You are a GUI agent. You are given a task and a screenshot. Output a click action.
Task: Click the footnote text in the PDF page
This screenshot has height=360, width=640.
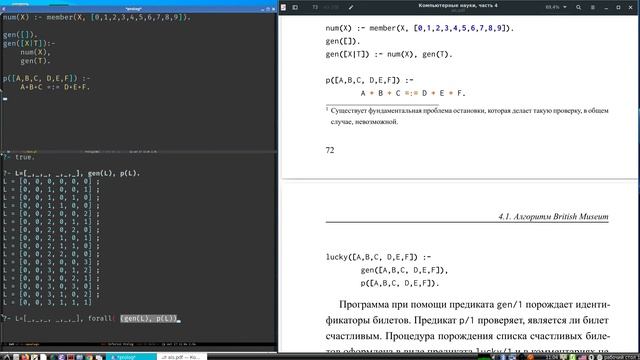click(467, 116)
